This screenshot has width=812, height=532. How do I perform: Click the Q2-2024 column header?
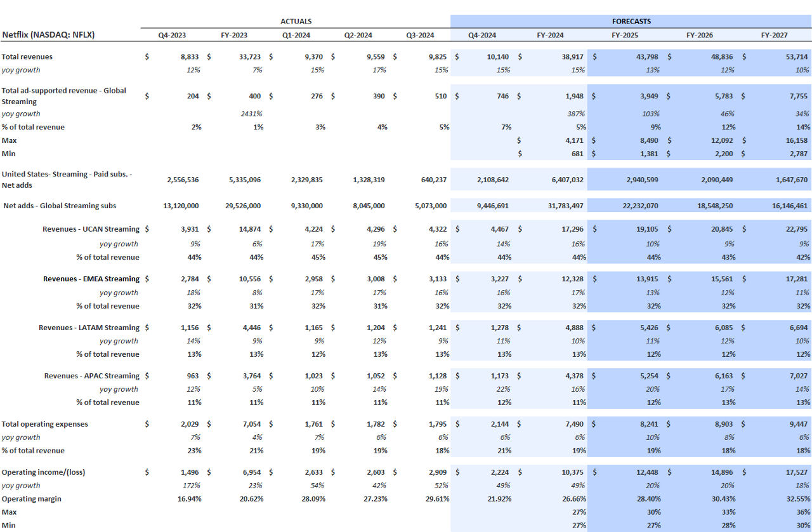point(358,36)
